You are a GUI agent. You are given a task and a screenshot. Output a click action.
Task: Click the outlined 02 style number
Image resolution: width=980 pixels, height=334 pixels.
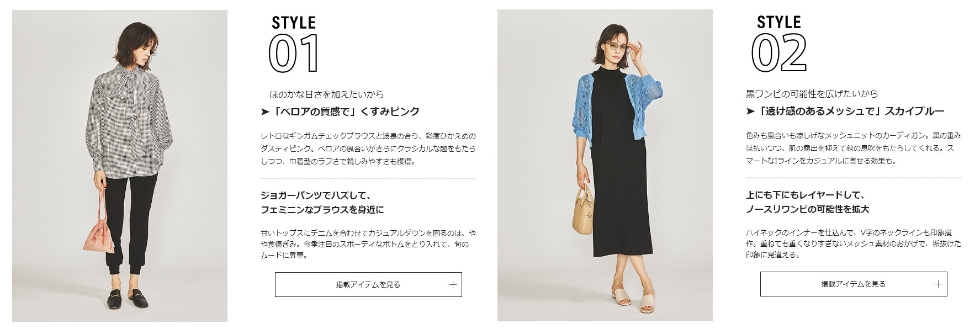(779, 52)
